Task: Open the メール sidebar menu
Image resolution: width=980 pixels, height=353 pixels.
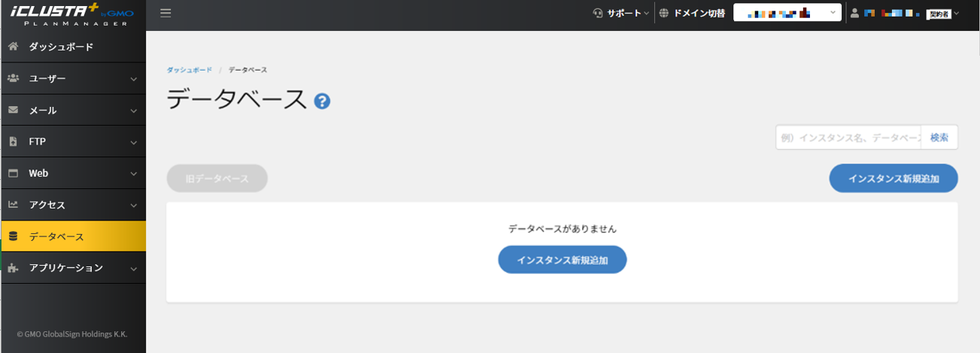Action: [x=73, y=110]
